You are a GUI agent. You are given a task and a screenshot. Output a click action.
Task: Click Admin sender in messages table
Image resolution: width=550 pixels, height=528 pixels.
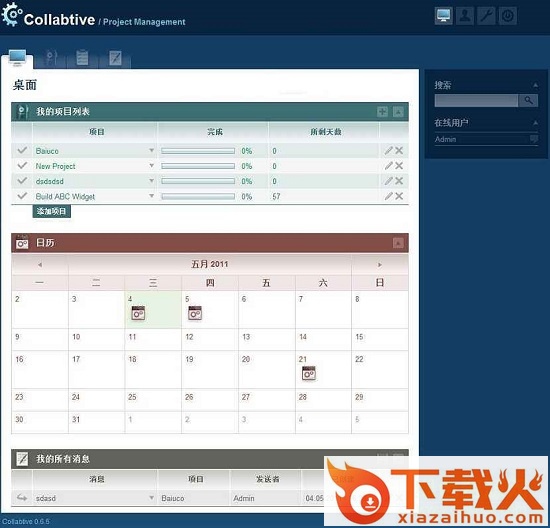coord(244,498)
